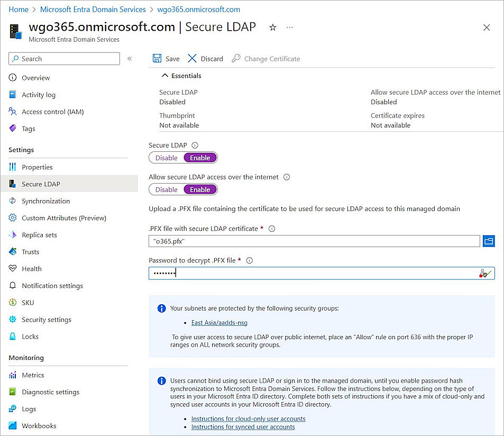Open the more options ellipsis menu
The width and height of the screenshot is (504, 436).
point(289,27)
